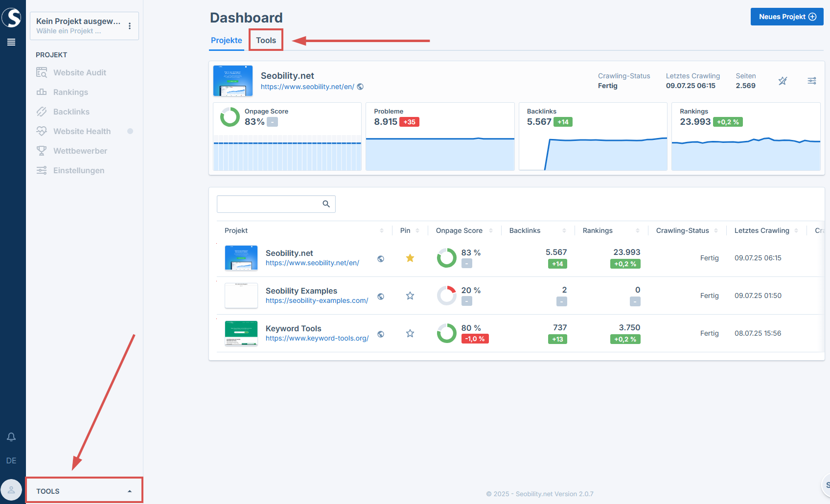Viewport: 830px width, 504px height.
Task: Click the Seobility logo icon
Action: (11, 18)
